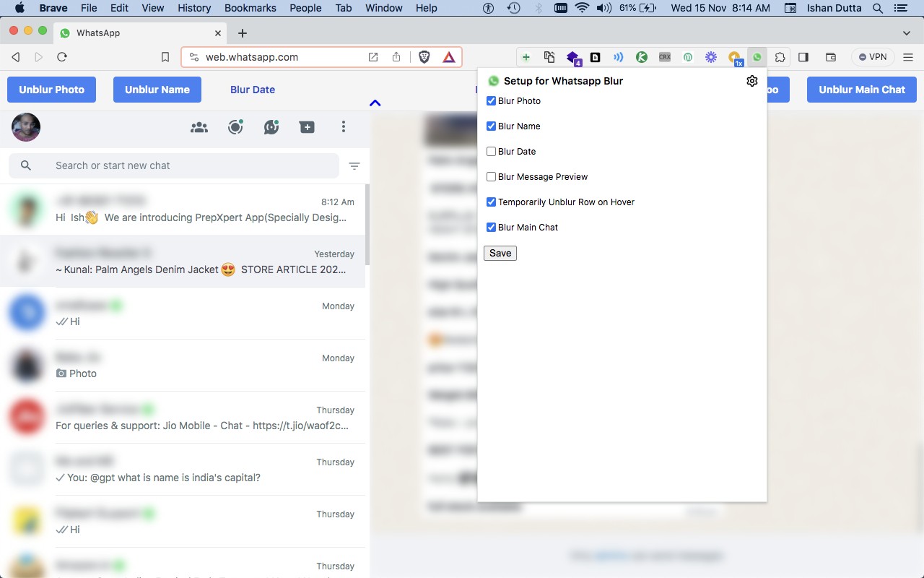Viewport: 924px width, 578px height.
Task: Click the chat list scrollbar
Action: coord(367,225)
